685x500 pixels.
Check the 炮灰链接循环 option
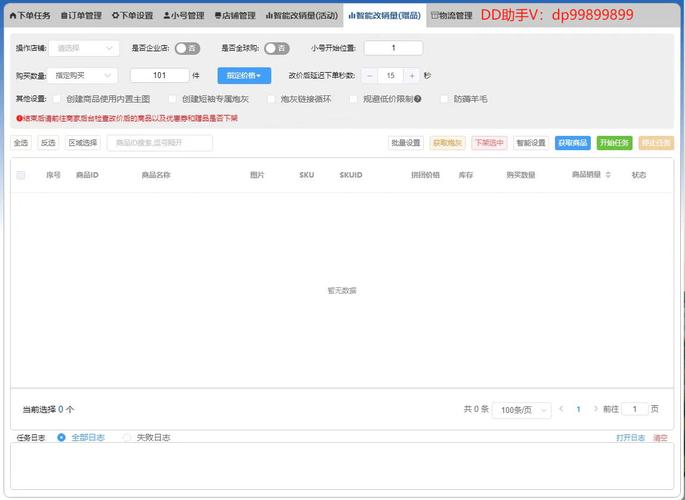271,99
